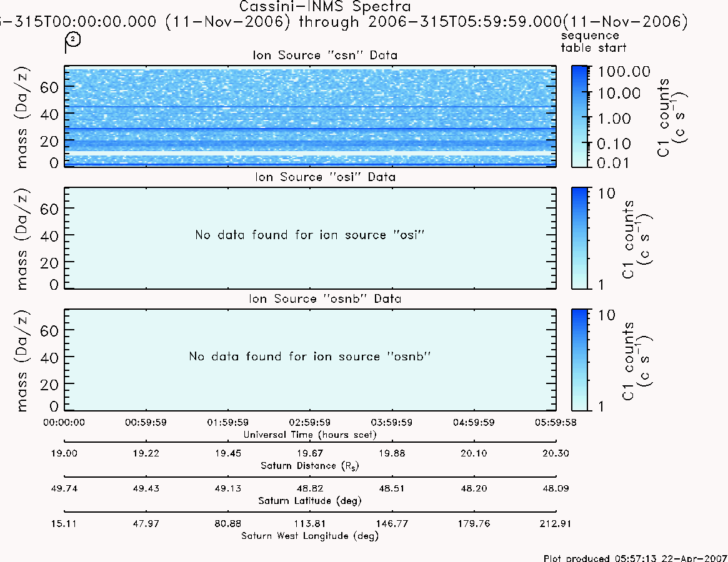Click Saturn distance value 19.67
Viewport: 728px width, 562px height.
[x=310, y=453]
